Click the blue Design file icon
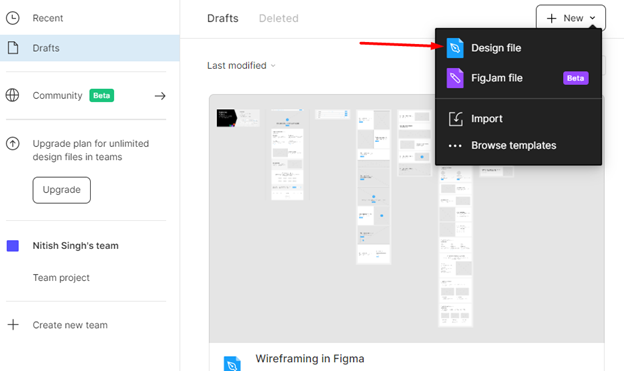The image size is (624, 371). [x=455, y=48]
